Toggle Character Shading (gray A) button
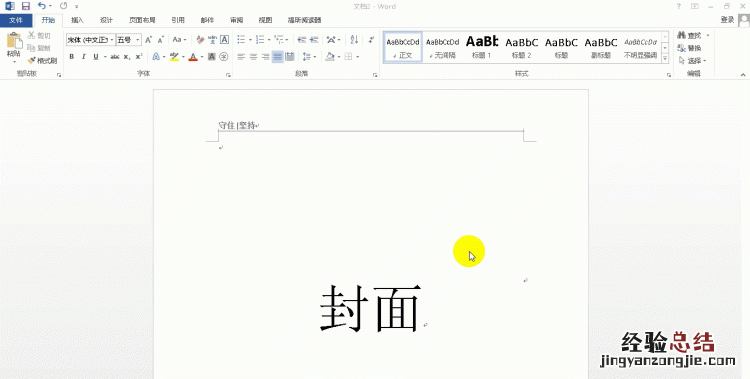This screenshot has height=379, width=750. [211, 56]
